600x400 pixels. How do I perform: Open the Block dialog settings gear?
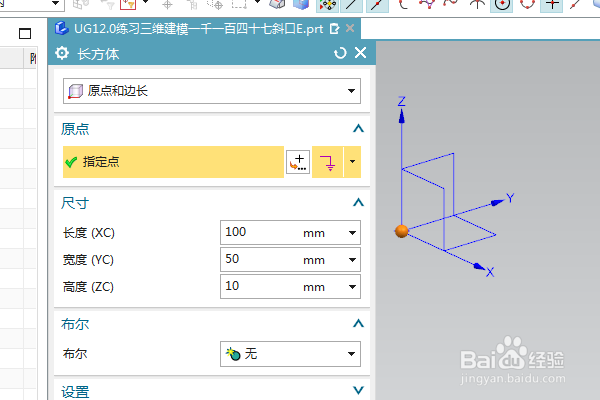tap(62, 53)
